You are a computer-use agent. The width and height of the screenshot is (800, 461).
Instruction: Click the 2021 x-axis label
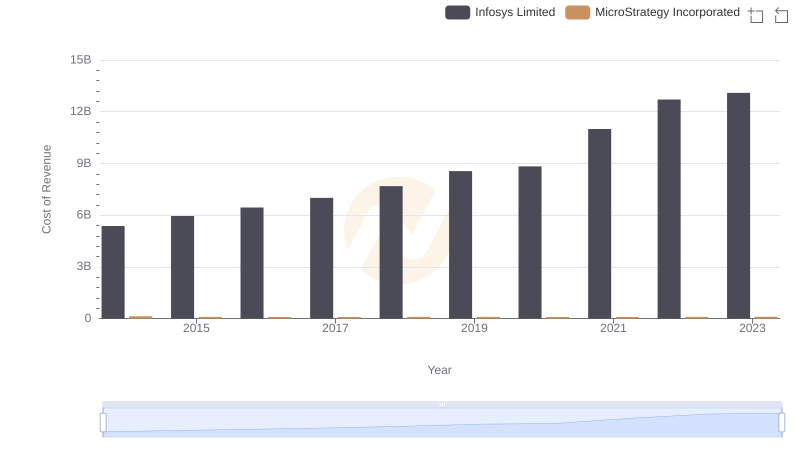click(x=613, y=328)
